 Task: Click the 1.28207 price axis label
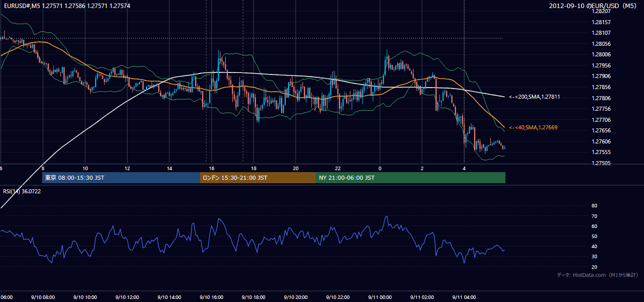click(602, 11)
